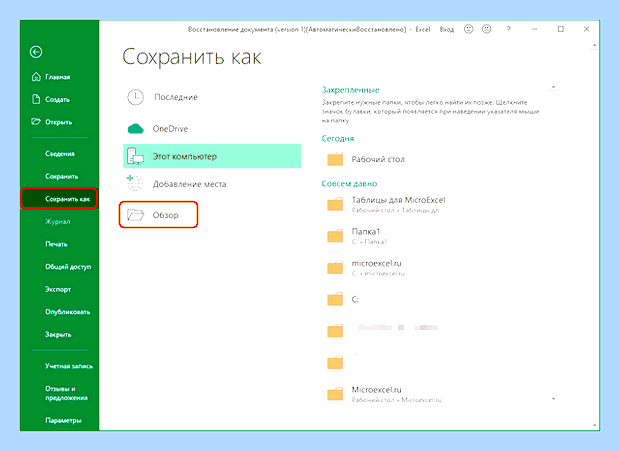
Task: Click the Добавление места globe icon
Action: [x=135, y=183]
